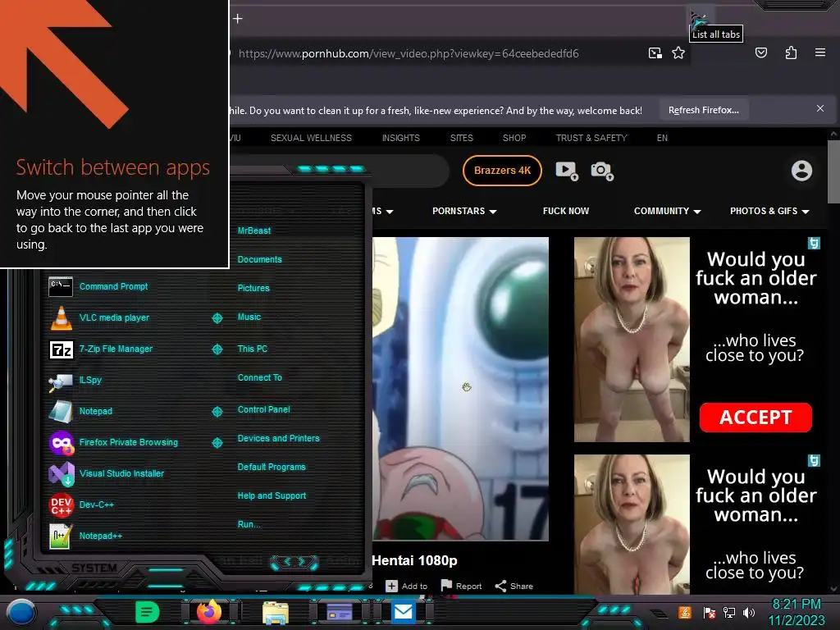Open the Extensions puzzle icon
Viewport: 840px width, 630px height.
791,52
